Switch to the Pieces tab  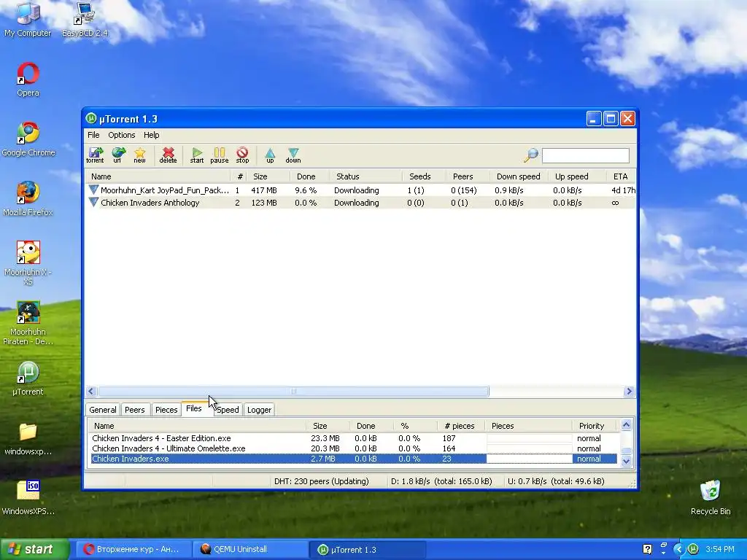166,410
